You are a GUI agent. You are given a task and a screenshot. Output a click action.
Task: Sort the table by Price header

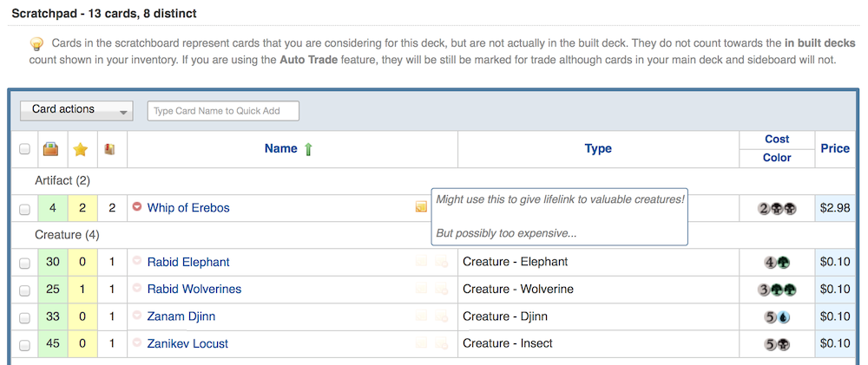(x=835, y=148)
